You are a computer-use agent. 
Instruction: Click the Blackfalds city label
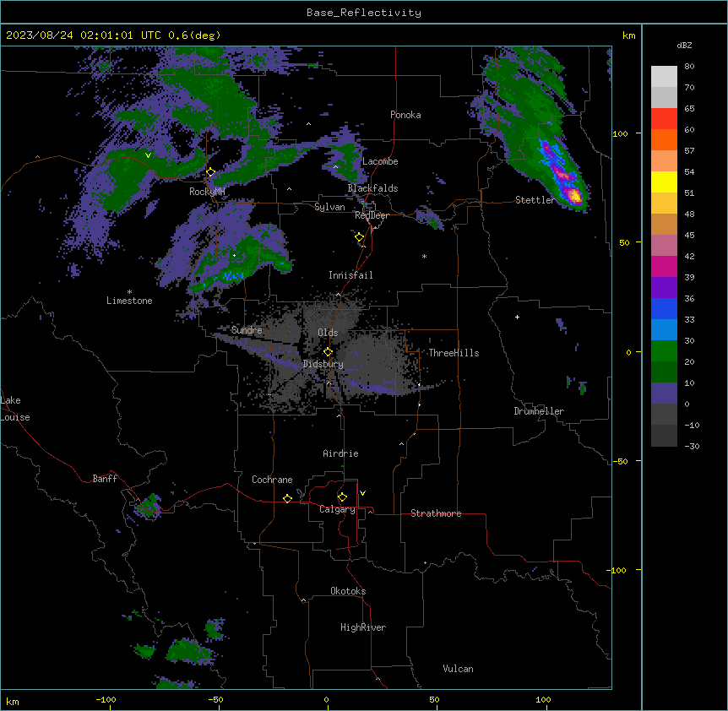pyautogui.click(x=372, y=188)
